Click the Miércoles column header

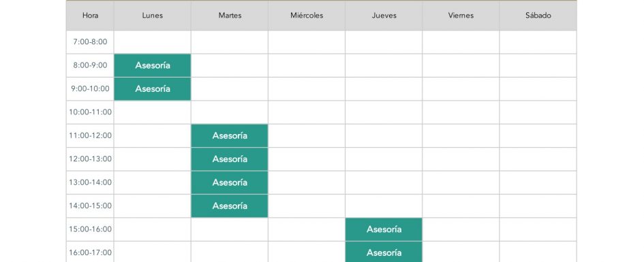click(307, 16)
